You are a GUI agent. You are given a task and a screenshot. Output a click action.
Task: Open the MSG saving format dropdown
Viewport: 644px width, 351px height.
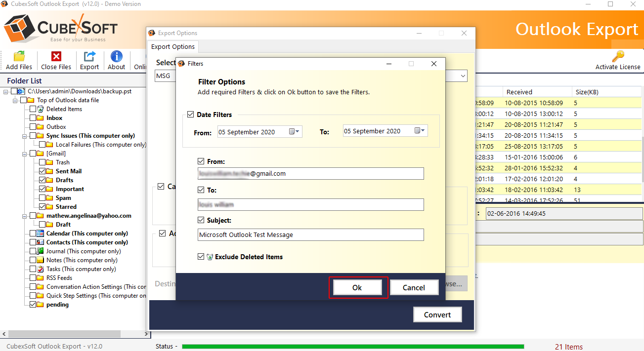pyautogui.click(x=463, y=76)
